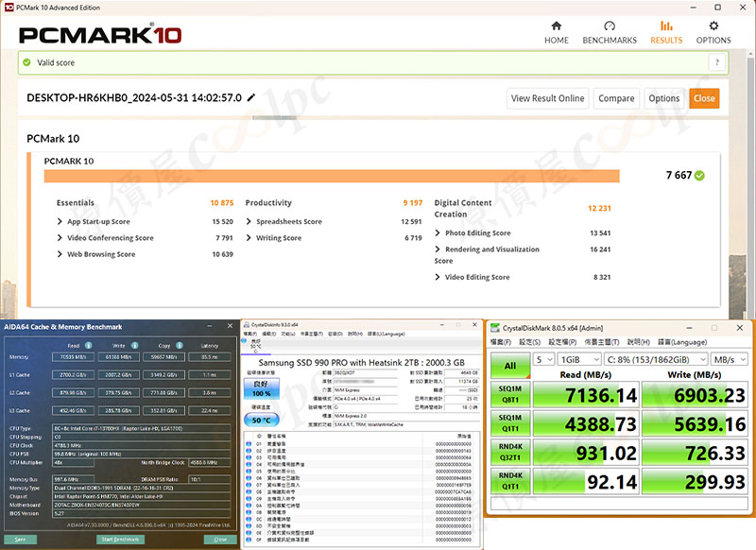Image resolution: width=756 pixels, height=550 pixels.
Task: Click the CrystalDiskMark title bar icon
Action: tap(494, 328)
